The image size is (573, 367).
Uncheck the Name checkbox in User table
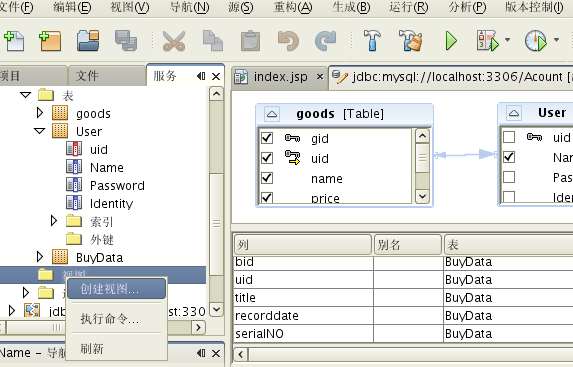[x=509, y=157]
